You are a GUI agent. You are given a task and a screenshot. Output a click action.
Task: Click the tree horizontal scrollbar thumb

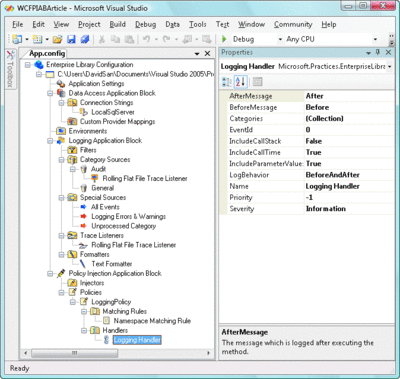pyautogui.click(x=75, y=353)
